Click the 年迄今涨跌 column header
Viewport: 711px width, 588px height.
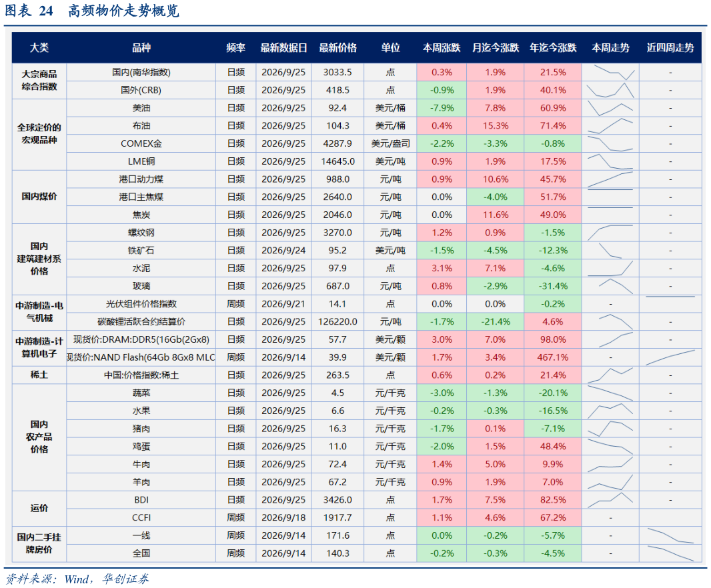[x=553, y=47]
